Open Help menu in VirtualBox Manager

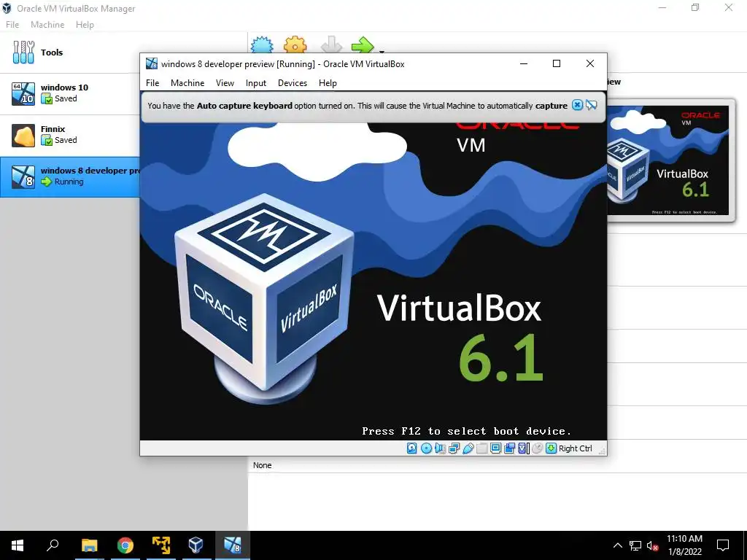[85, 25]
